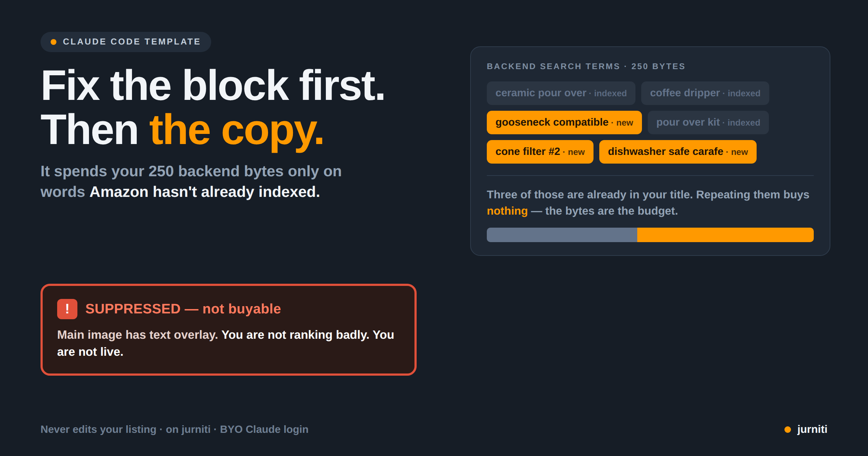Choose the 'cone filter #2' new chip

tap(540, 152)
